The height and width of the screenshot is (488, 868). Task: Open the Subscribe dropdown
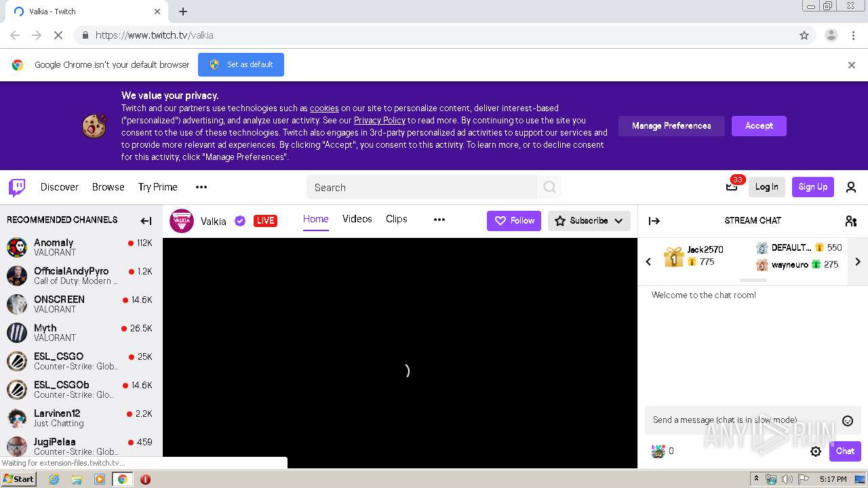point(589,221)
